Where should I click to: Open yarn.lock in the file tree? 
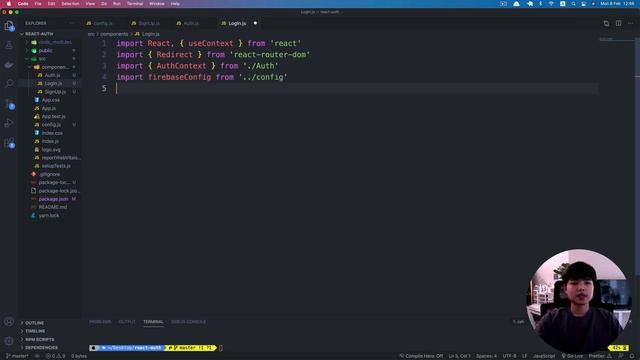49,216
